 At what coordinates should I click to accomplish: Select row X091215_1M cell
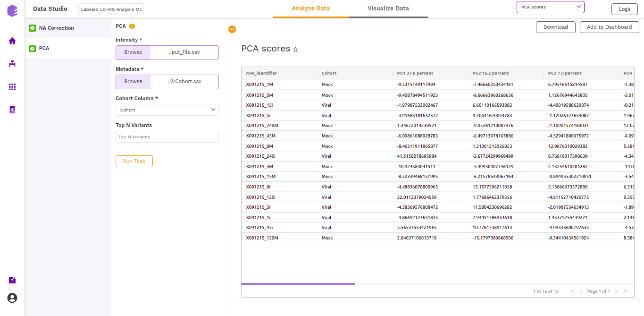279,85
